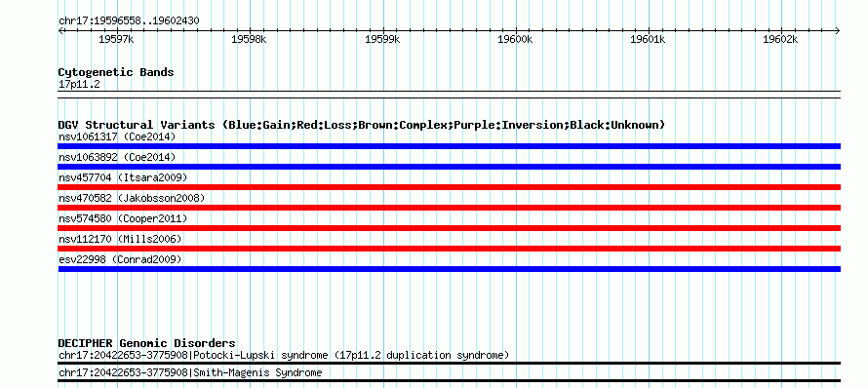Click the Cytogenetic Bands track title
The height and width of the screenshot is (388, 868).
coord(116,72)
